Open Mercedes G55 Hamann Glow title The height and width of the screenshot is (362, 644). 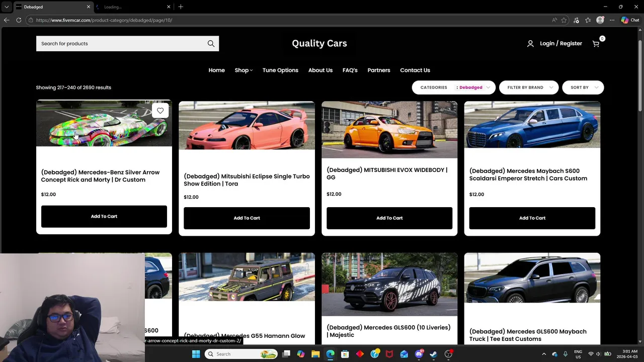point(245,336)
